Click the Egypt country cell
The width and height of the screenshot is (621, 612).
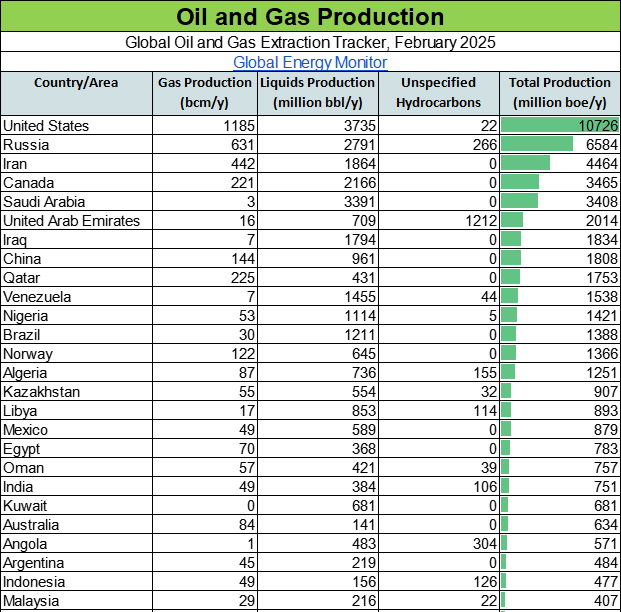point(76,449)
